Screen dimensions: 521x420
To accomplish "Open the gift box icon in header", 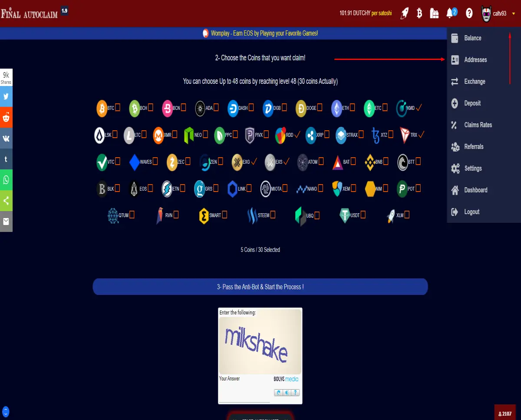I will click(x=434, y=13).
